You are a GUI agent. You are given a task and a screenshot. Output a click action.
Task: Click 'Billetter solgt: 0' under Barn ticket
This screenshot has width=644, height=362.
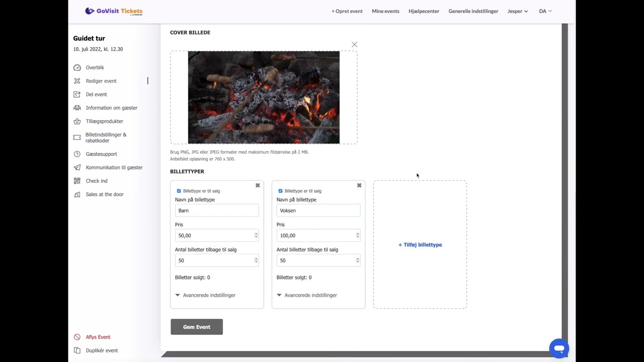tap(192, 278)
